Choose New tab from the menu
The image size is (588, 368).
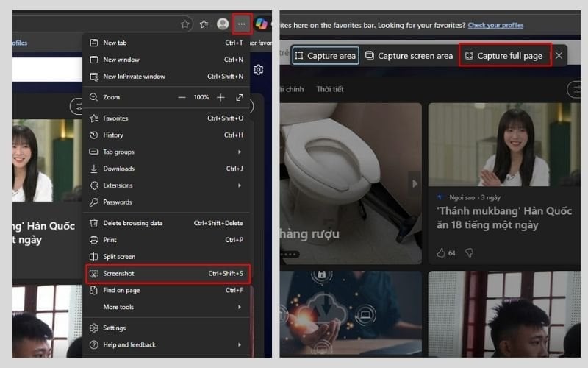coord(167,43)
